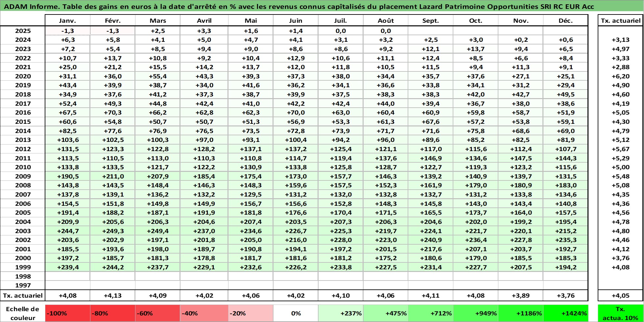Screen dimensions: 644x322
Task: Click the 'Janv.' column header
Action: (x=67, y=20)
